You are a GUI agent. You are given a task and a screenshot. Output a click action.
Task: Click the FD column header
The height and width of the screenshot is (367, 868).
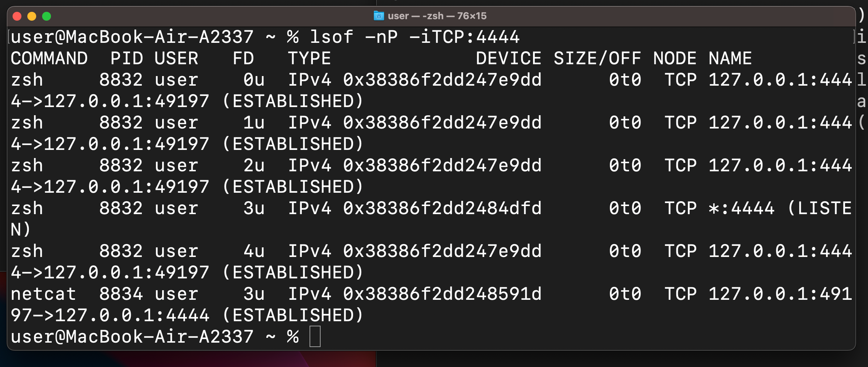click(243, 58)
